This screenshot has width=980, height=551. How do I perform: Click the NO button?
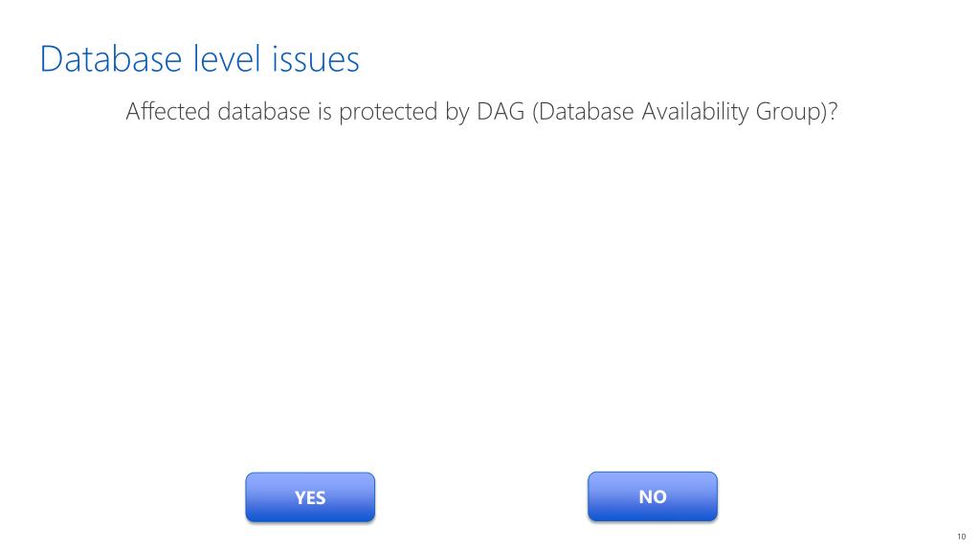click(653, 496)
